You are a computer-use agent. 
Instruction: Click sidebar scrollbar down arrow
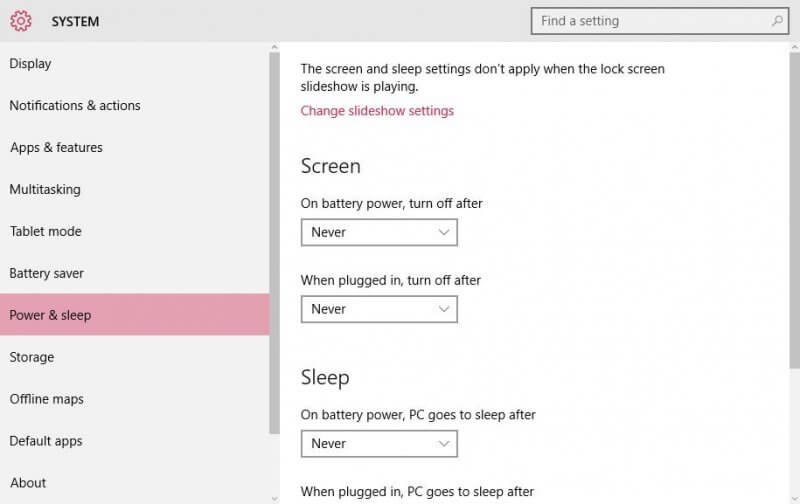point(274,499)
